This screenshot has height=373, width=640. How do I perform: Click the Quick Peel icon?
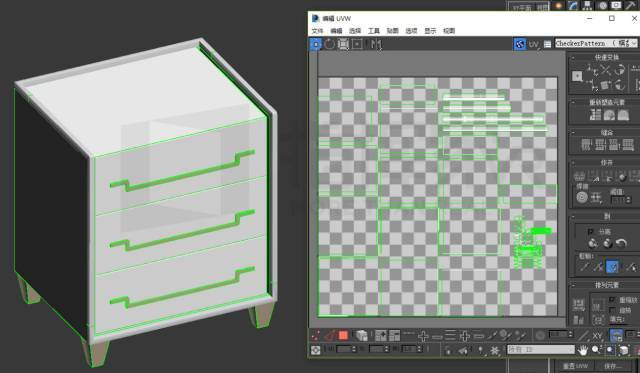[x=593, y=244]
